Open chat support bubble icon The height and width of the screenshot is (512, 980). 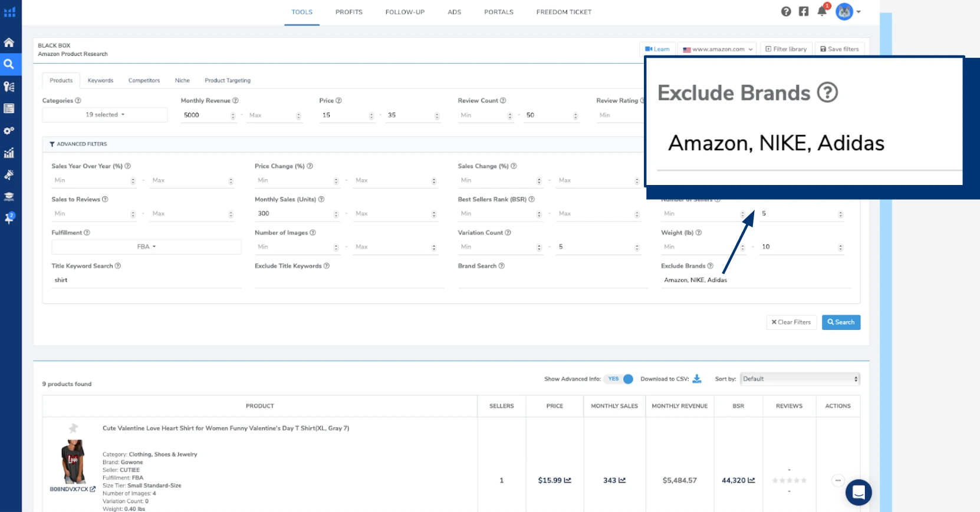858,492
